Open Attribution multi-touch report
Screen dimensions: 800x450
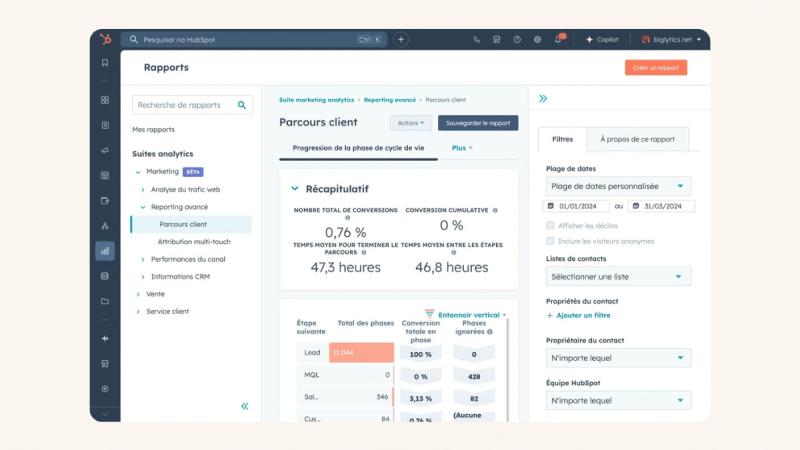point(194,242)
